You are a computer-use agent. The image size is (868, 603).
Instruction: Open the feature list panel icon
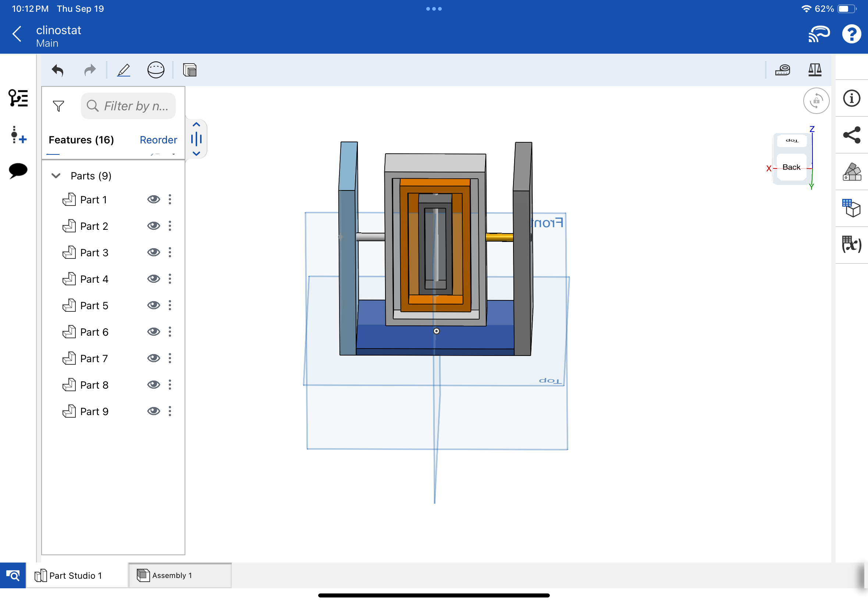coord(18,99)
